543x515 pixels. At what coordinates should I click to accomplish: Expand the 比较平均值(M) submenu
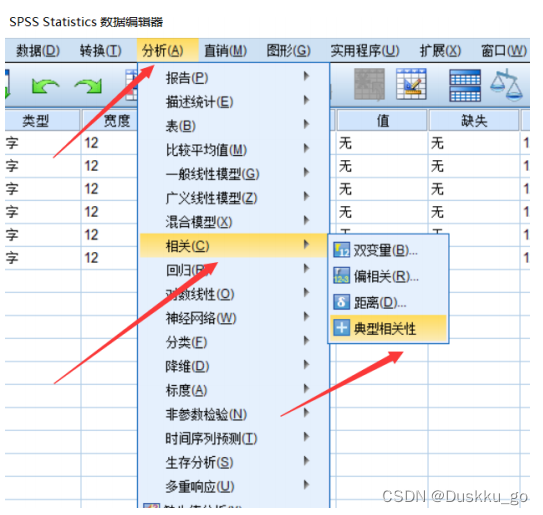tap(234, 150)
